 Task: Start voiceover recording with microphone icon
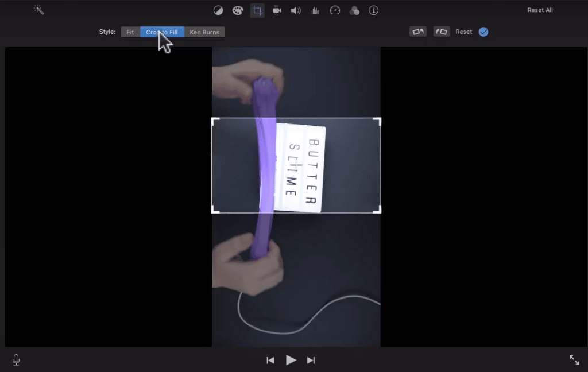(x=16, y=360)
